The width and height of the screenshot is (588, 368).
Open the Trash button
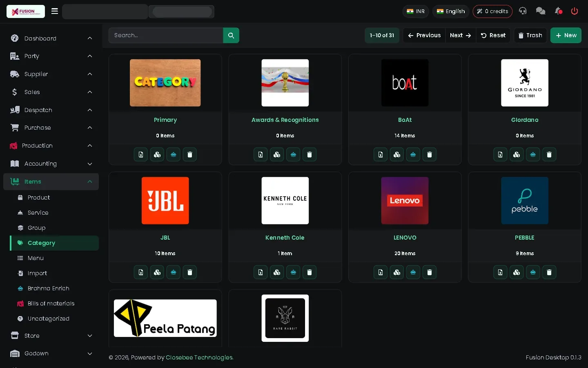pyautogui.click(x=530, y=36)
